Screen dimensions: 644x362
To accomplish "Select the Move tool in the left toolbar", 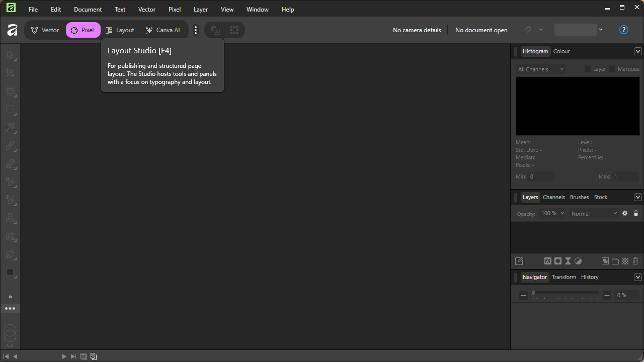I will click(10, 55).
